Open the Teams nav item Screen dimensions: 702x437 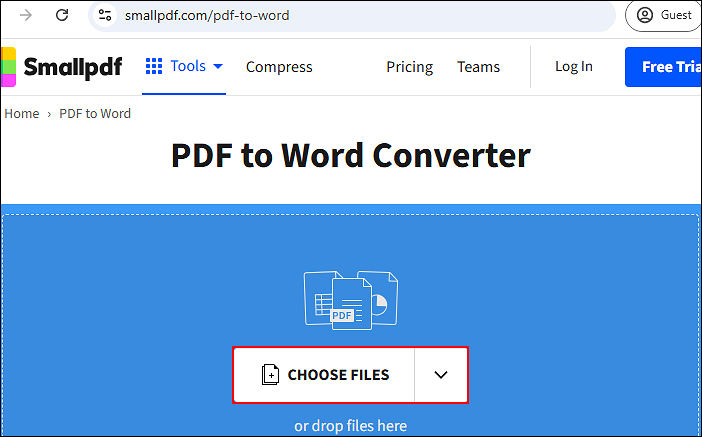point(478,67)
